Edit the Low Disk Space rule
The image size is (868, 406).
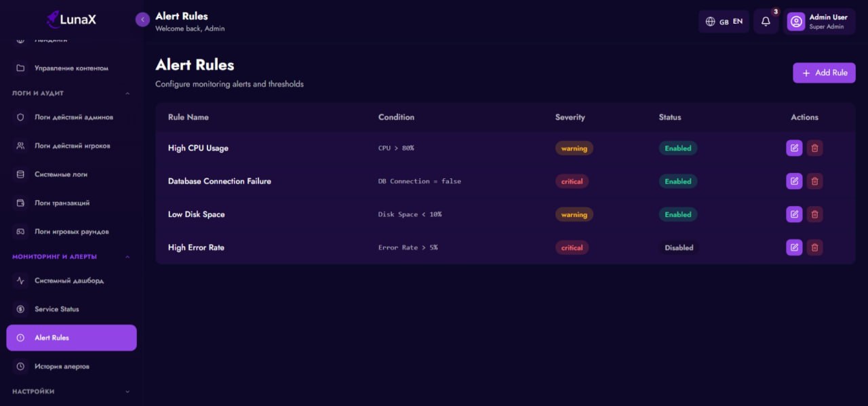[794, 214]
